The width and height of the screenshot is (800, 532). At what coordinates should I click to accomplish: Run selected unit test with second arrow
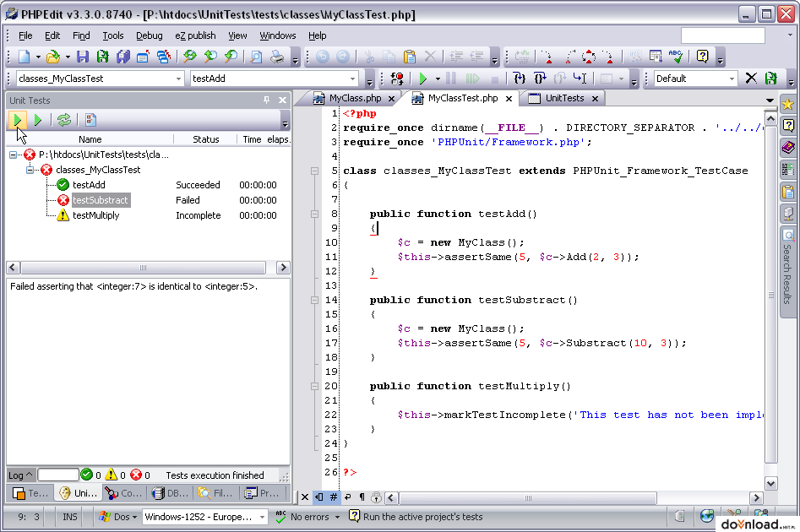[x=37, y=121]
